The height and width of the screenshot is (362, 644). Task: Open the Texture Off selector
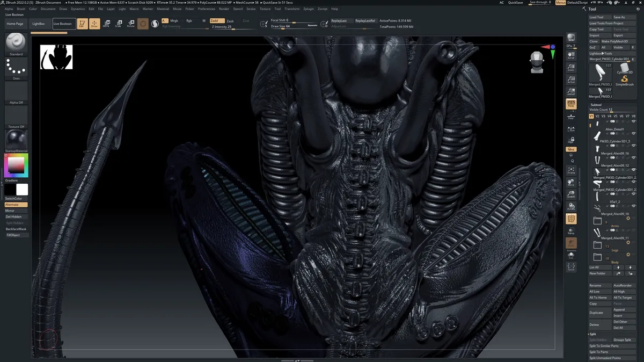tap(16, 117)
